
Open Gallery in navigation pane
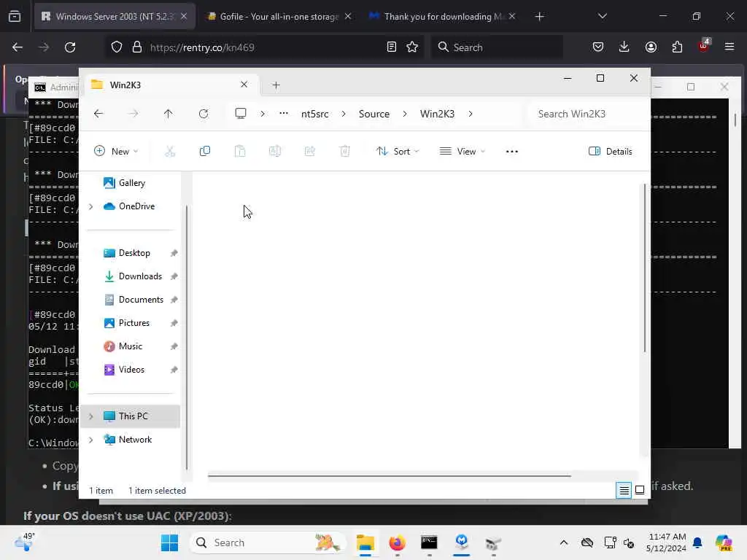(133, 183)
